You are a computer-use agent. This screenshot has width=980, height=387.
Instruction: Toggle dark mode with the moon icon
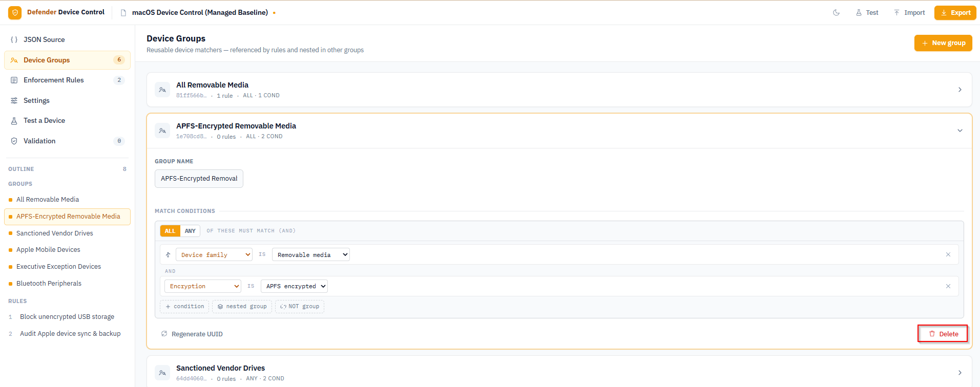coord(837,13)
